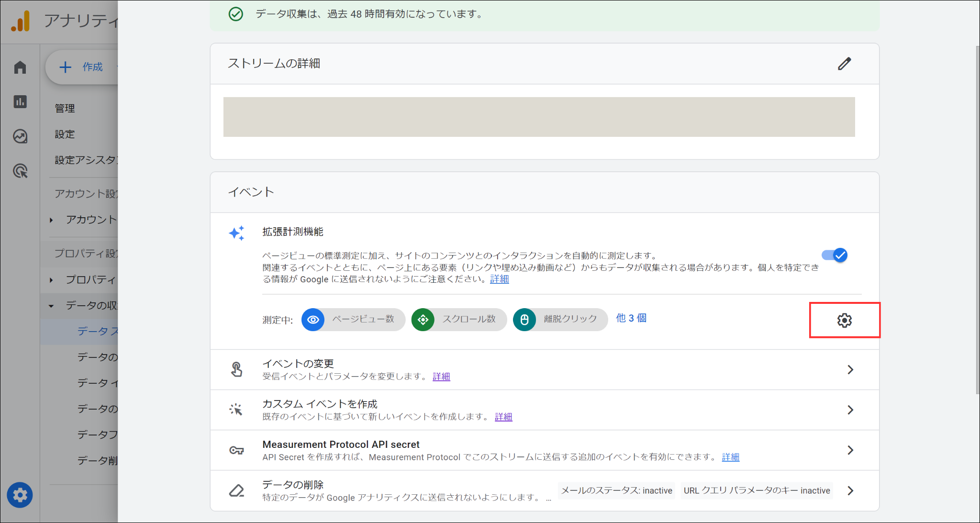
Task: Click the Measurement Protocol API secret title
Action: click(341, 445)
